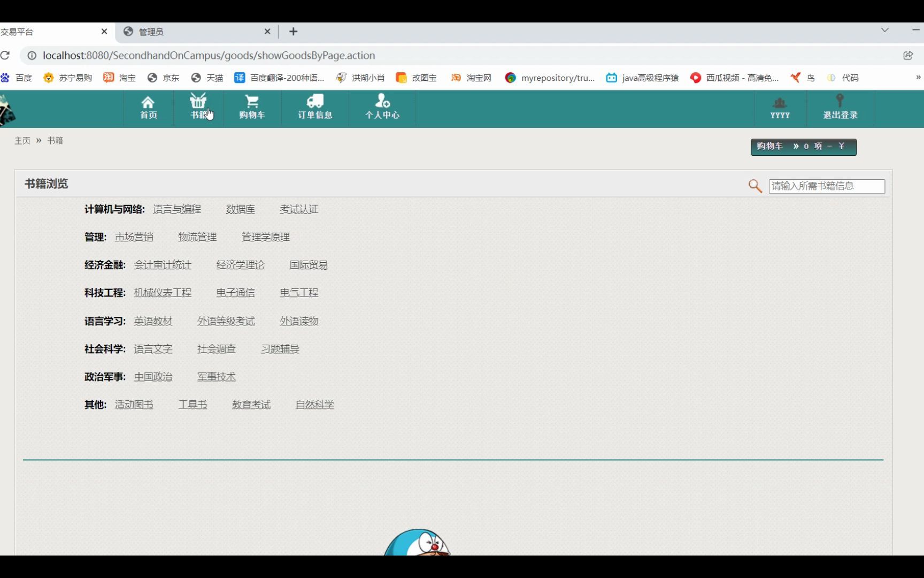This screenshot has width=924, height=578.
Task: Close the 交易平台 tab
Action: pos(104,32)
